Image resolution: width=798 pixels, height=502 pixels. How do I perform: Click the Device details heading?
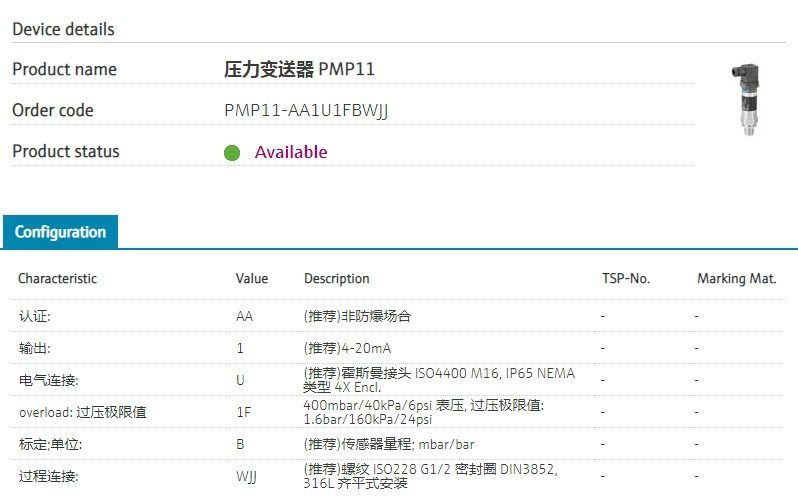[x=63, y=29]
